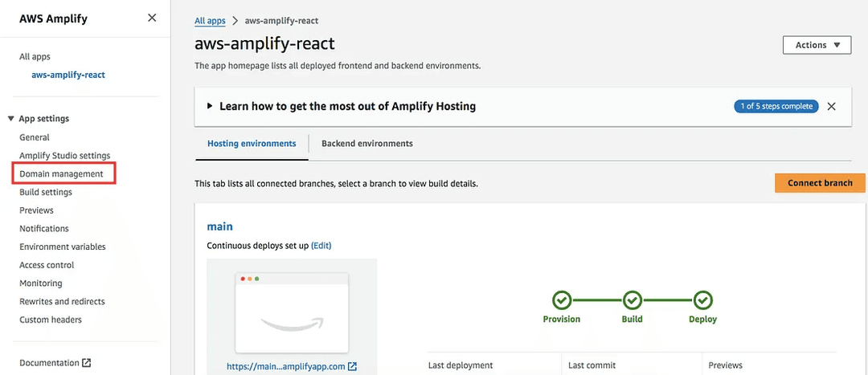Open Rewrites and redirects settings
This screenshot has height=375, width=868.
[62, 302]
